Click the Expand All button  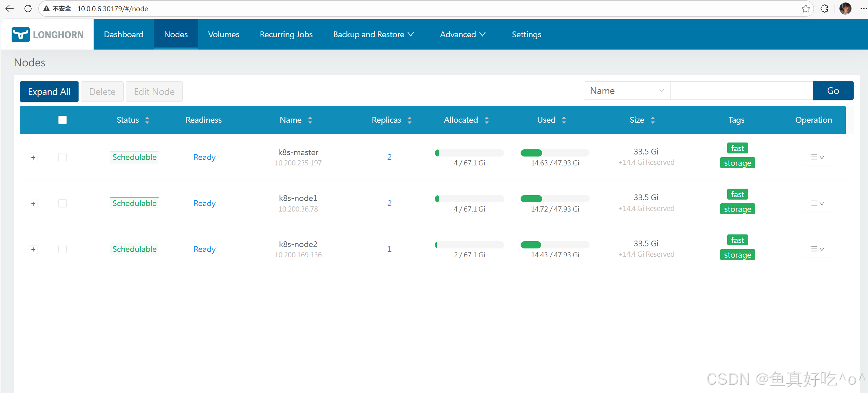click(x=49, y=92)
